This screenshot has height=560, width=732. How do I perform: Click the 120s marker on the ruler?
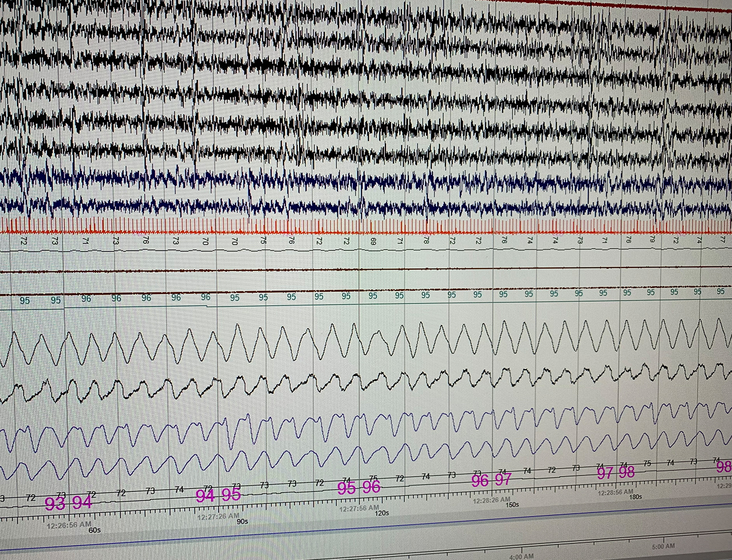click(x=381, y=513)
